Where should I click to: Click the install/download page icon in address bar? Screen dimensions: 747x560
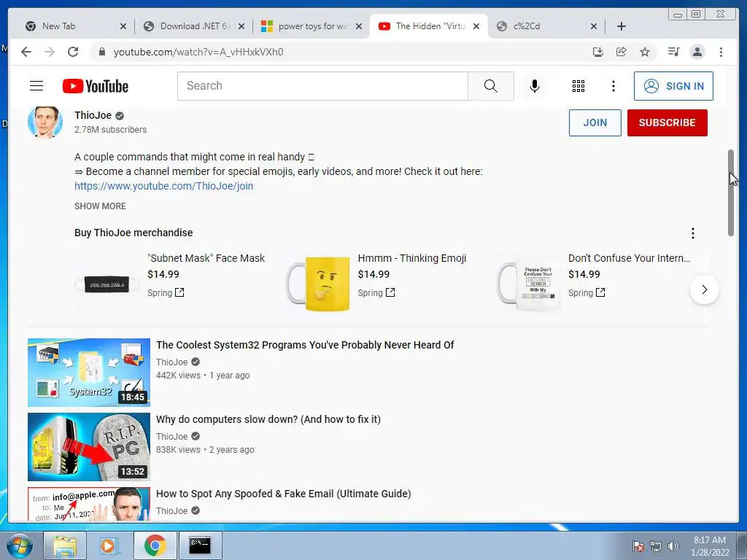(x=598, y=52)
